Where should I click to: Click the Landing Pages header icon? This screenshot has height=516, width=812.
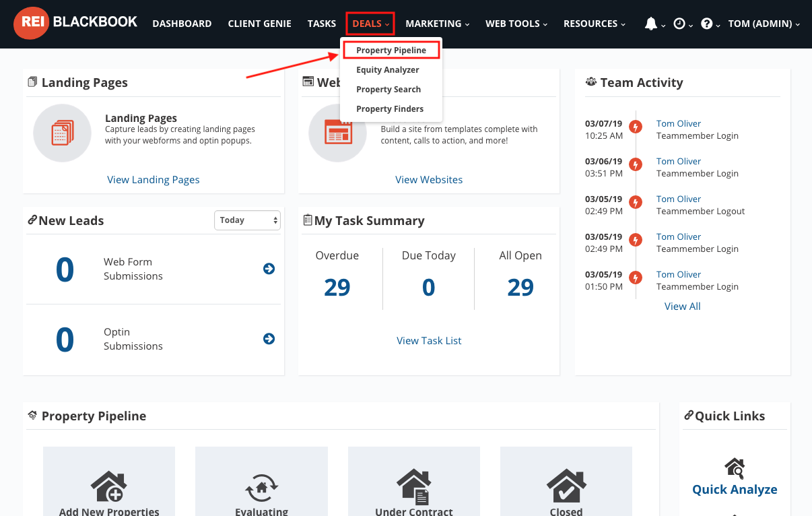32,82
